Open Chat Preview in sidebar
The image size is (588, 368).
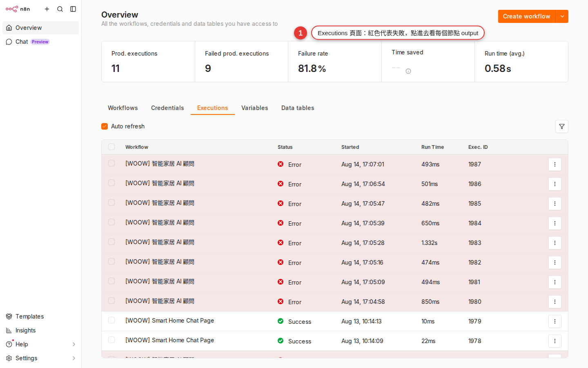pyautogui.click(x=40, y=42)
